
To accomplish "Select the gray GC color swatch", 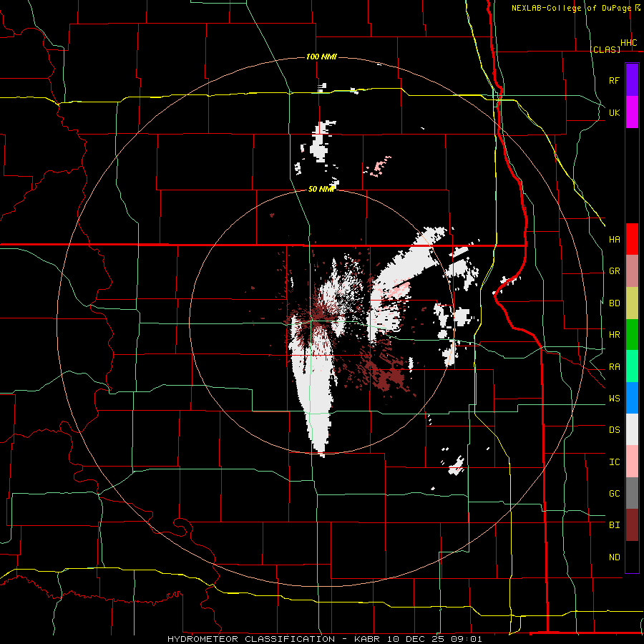I will 632,493.
